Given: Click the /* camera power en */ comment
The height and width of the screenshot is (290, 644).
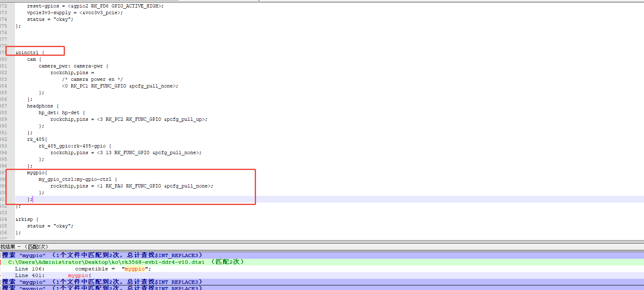Looking at the screenshot, I should 92,79.
